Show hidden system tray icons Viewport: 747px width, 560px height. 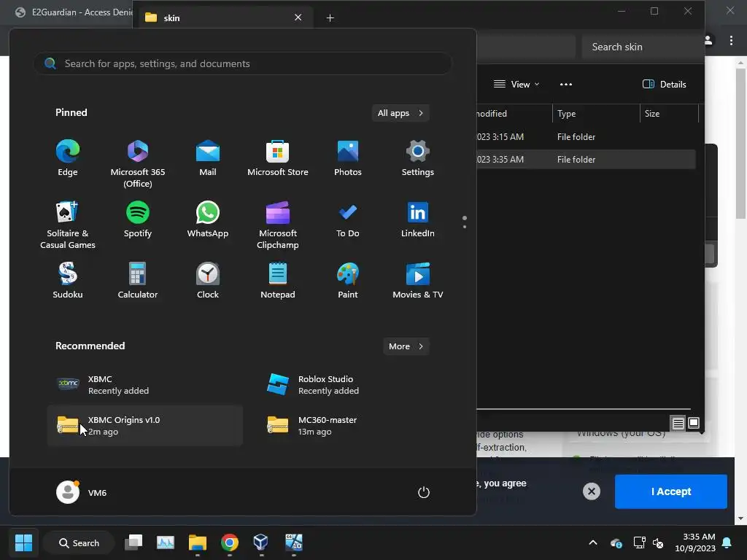(592, 542)
